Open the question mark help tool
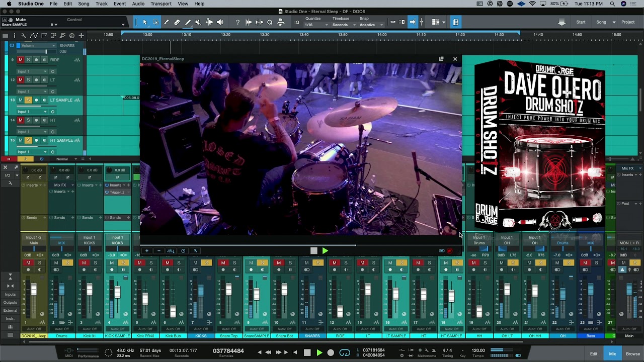The height and width of the screenshot is (362, 644). 237,22
